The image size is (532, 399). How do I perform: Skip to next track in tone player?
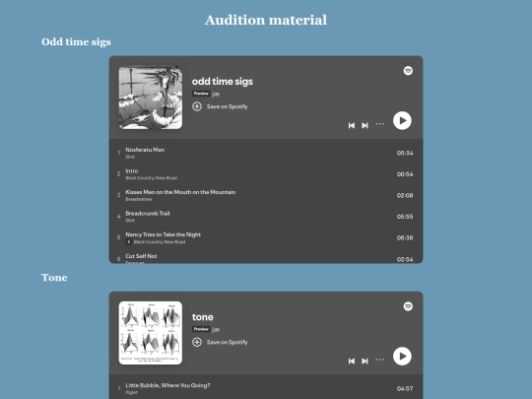365,362
